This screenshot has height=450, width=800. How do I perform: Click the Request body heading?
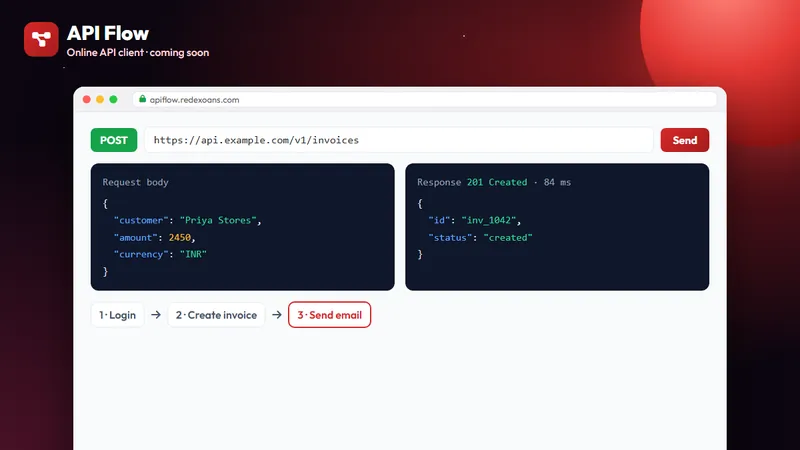[x=135, y=182]
